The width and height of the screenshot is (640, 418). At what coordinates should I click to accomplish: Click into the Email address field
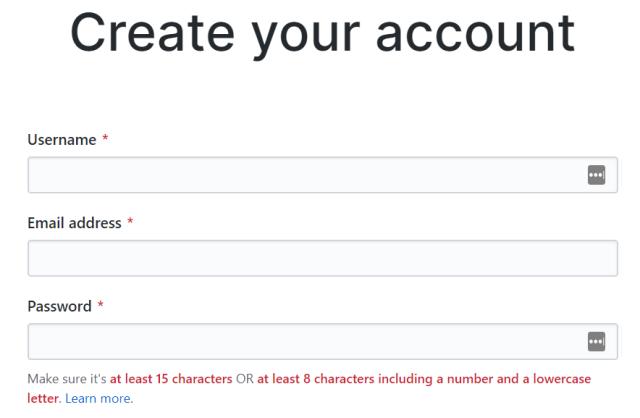(x=322, y=258)
